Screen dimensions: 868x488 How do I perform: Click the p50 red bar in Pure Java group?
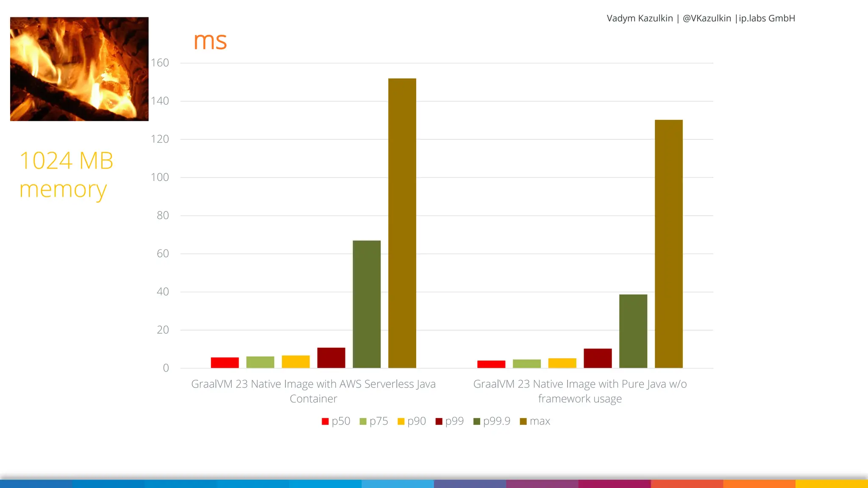coord(491,364)
